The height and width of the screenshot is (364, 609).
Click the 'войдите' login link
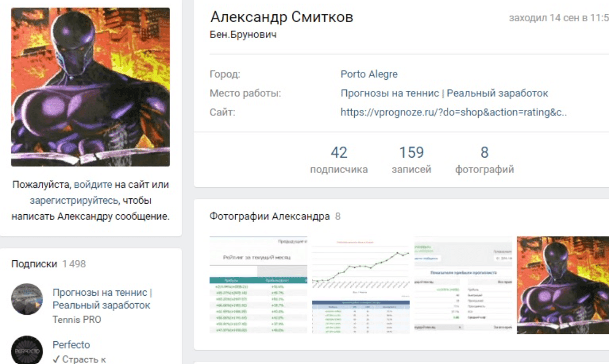click(x=93, y=184)
